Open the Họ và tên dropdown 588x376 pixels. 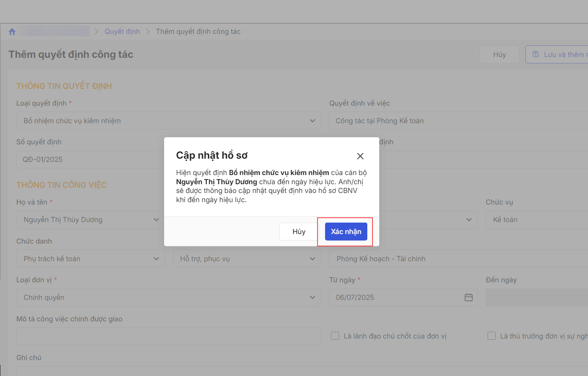[x=156, y=220]
